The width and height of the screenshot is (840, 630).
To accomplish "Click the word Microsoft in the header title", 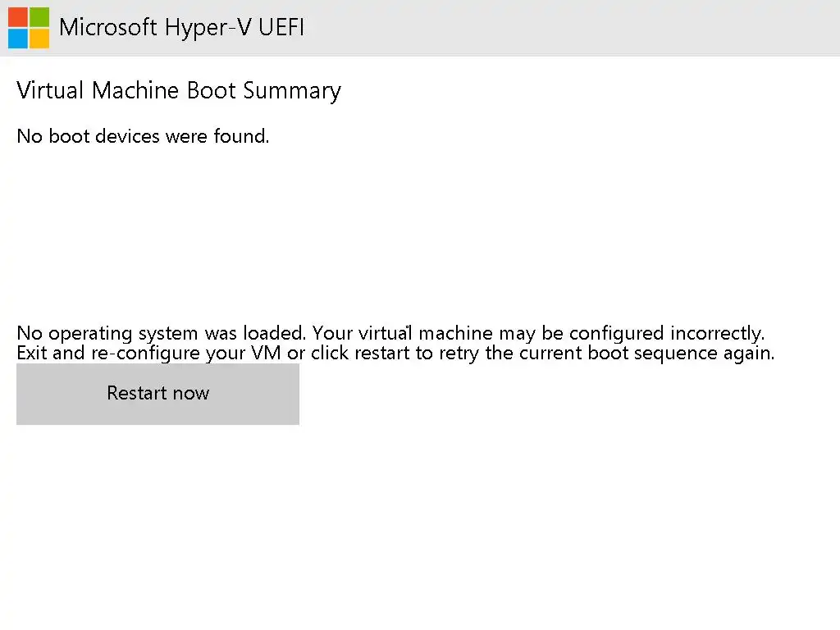I will click(107, 28).
